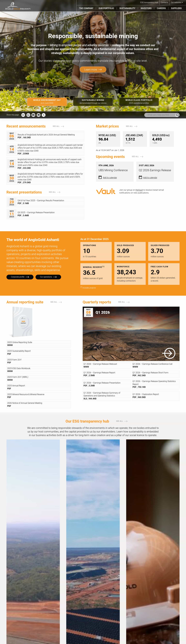Select World-Class Portfolio banner tab
The image size is (186, 644).
tap(139, 102)
